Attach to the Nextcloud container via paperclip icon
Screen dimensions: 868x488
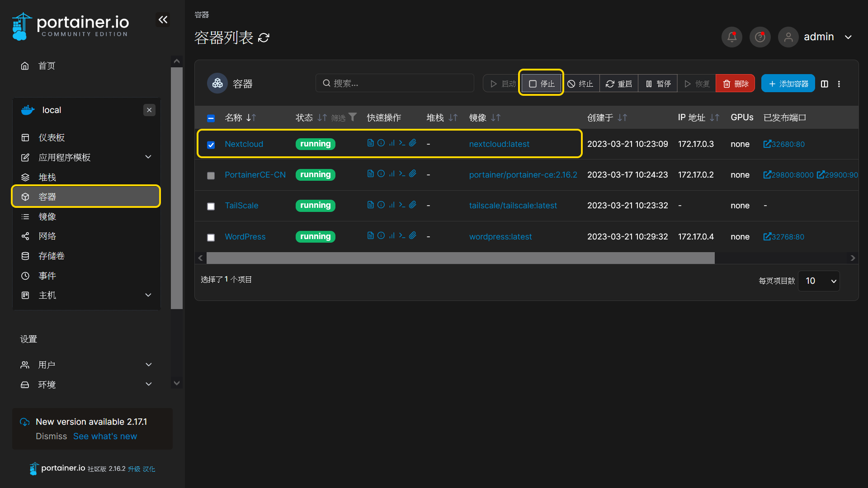click(x=412, y=143)
